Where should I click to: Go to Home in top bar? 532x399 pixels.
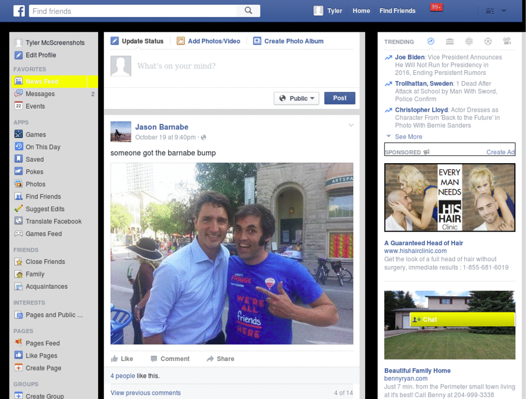(x=362, y=11)
